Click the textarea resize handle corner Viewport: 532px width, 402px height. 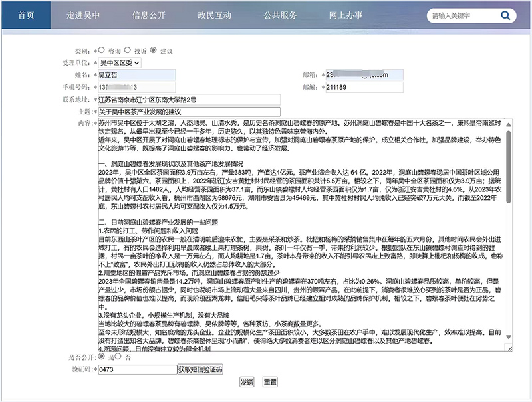[509, 348]
